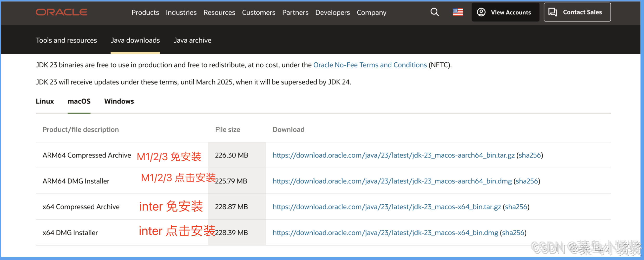Viewport: 644px width, 260px height.
Task: Open the Industries menu
Action: 181,12
